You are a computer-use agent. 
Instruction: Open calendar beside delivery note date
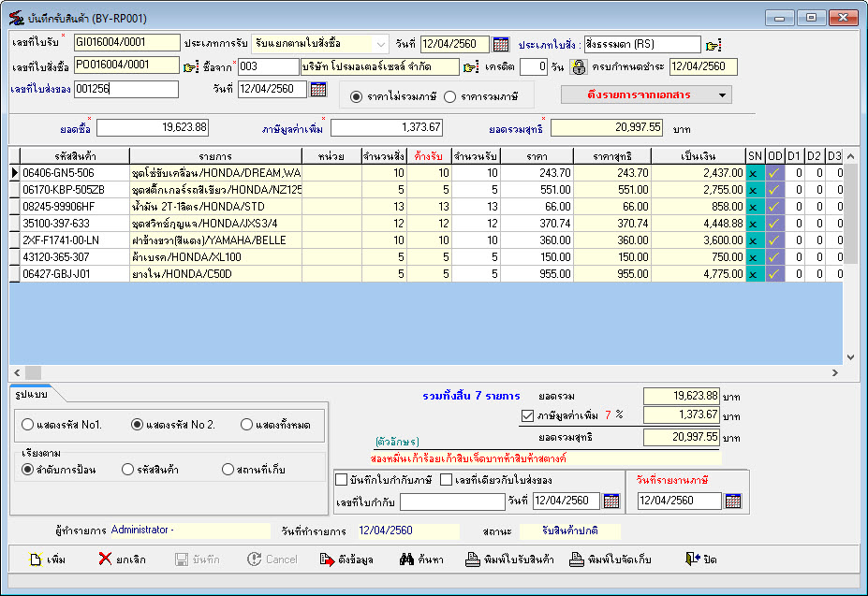coord(318,89)
